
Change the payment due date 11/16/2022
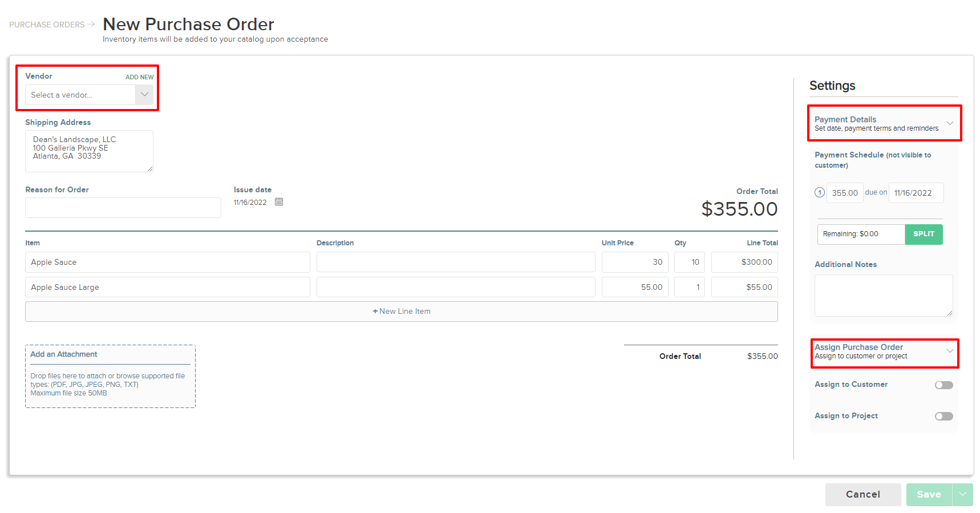coord(916,193)
